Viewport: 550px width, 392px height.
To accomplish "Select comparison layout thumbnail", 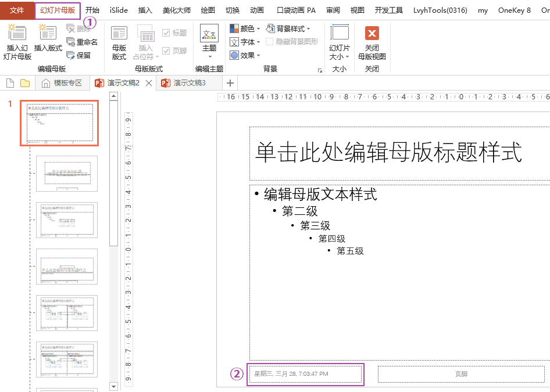I will [67, 359].
